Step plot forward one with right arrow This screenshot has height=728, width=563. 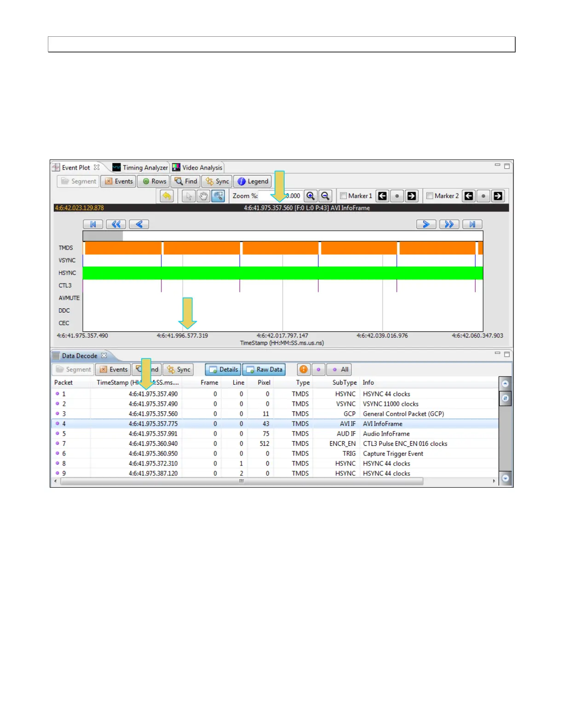[426, 224]
